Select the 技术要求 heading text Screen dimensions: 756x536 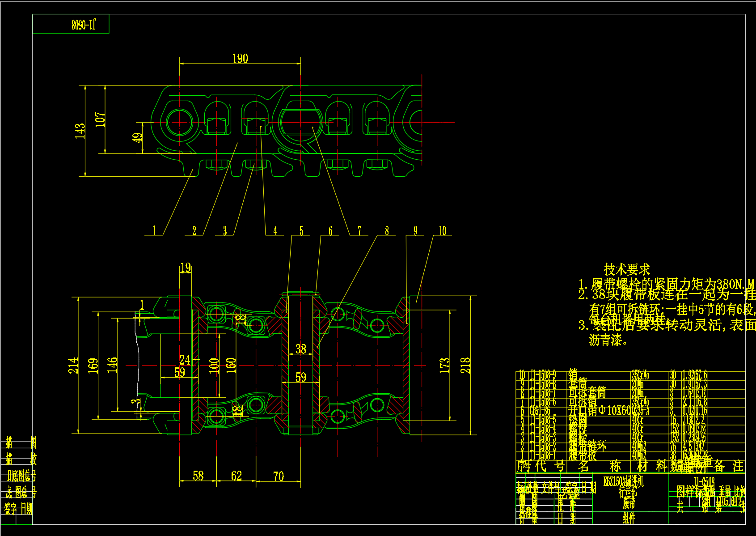pos(627,270)
